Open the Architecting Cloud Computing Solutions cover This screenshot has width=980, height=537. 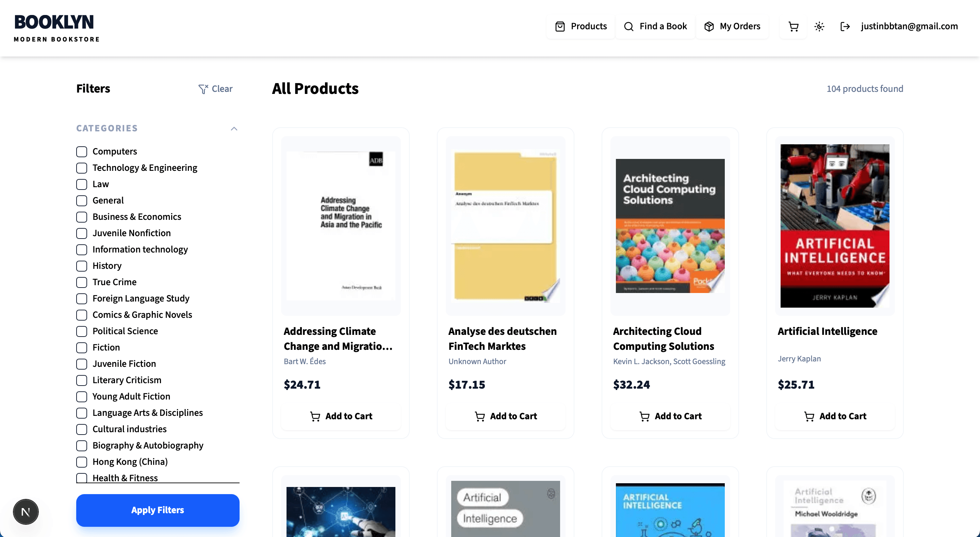tap(670, 226)
